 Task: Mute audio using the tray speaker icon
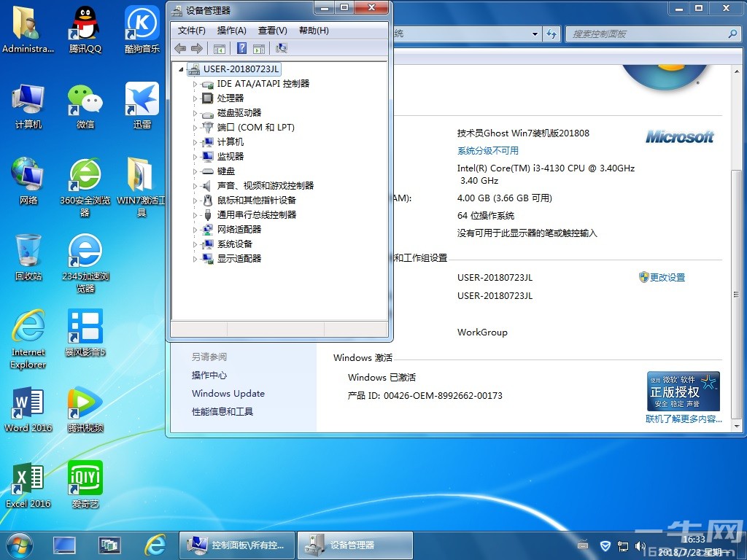pyautogui.click(x=640, y=545)
